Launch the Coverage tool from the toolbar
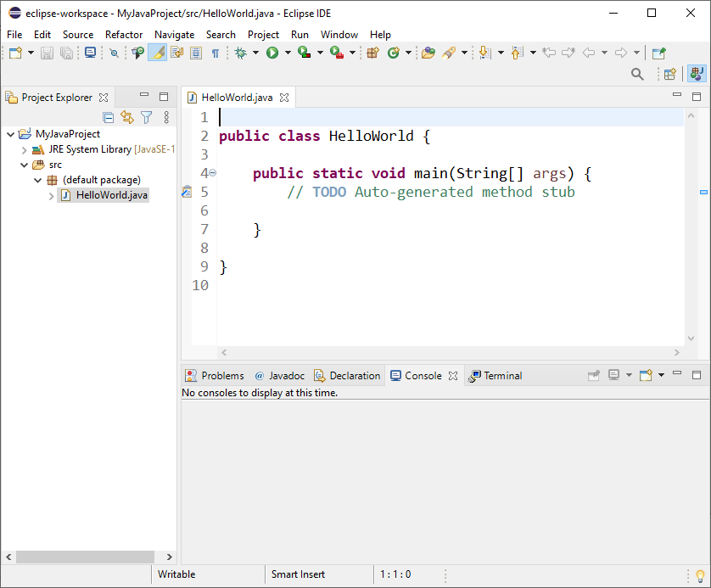The height and width of the screenshot is (588, 711). [x=305, y=53]
